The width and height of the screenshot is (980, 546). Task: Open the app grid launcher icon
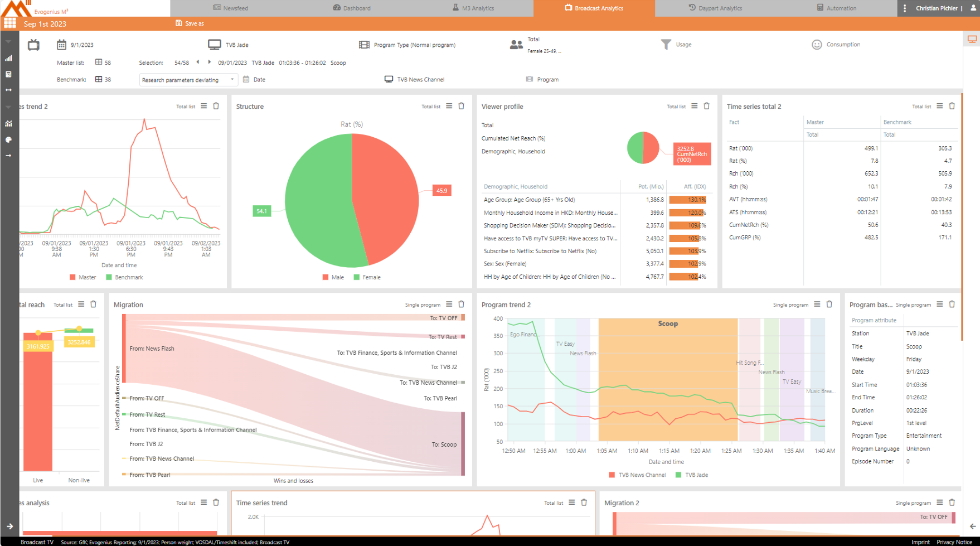(10, 23)
